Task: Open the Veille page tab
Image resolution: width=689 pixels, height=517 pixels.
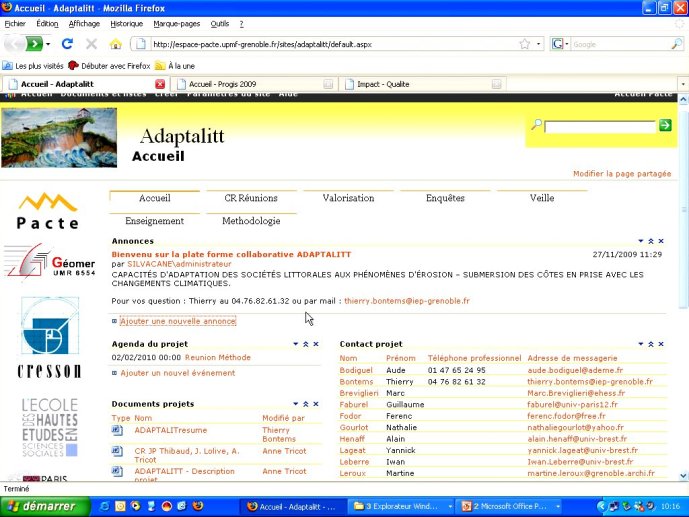Action: [542, 198]
